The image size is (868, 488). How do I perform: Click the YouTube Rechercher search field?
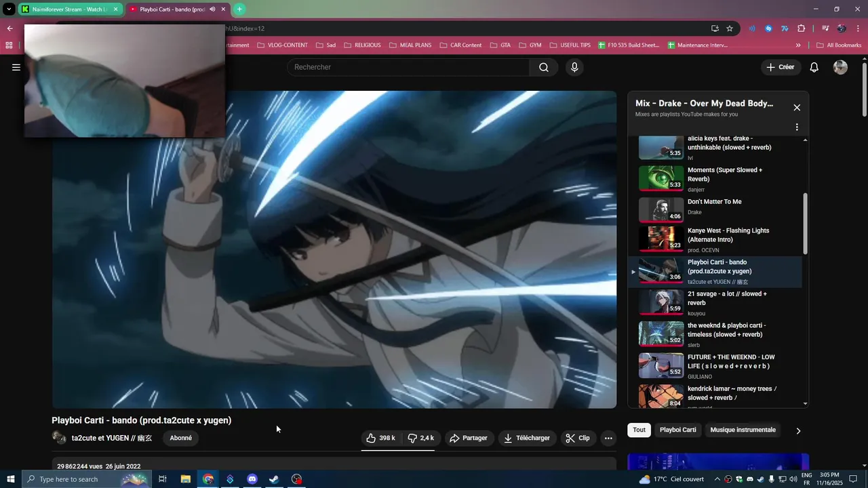point(408,67)
